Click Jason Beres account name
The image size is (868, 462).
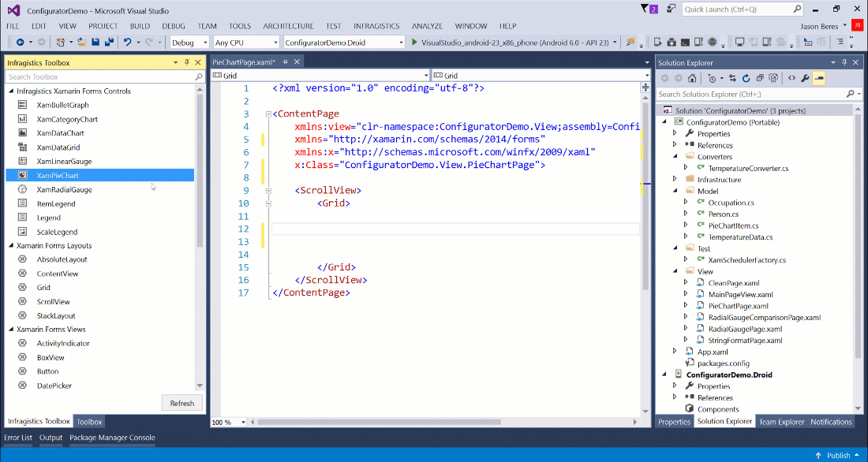coord(819,26)
